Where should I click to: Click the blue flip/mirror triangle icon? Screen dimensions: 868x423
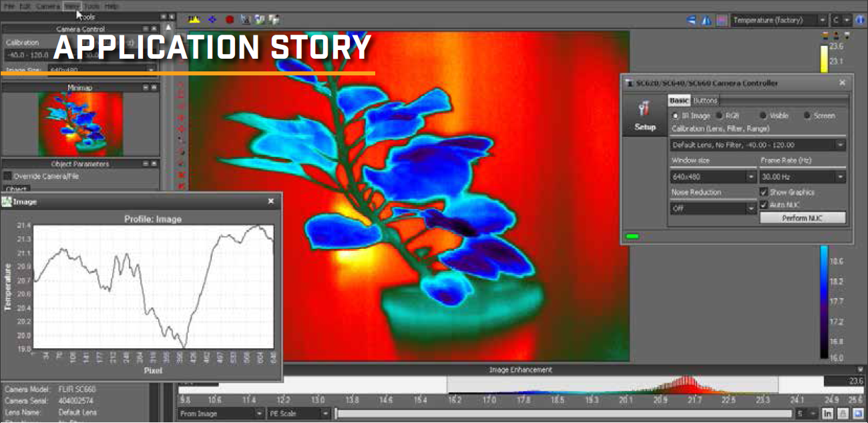[706, 21]
